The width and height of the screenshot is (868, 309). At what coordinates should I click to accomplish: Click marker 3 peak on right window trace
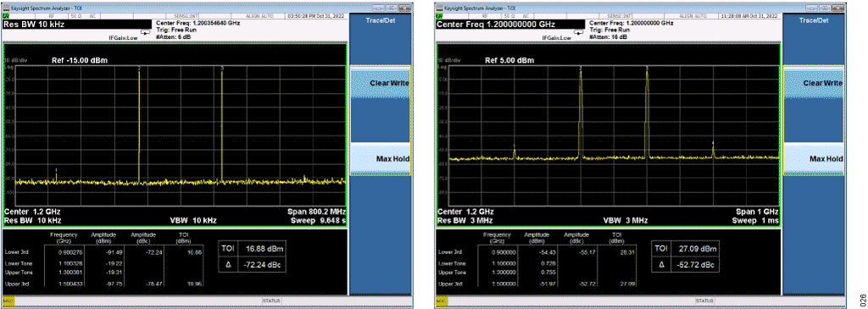pos(647,69)
